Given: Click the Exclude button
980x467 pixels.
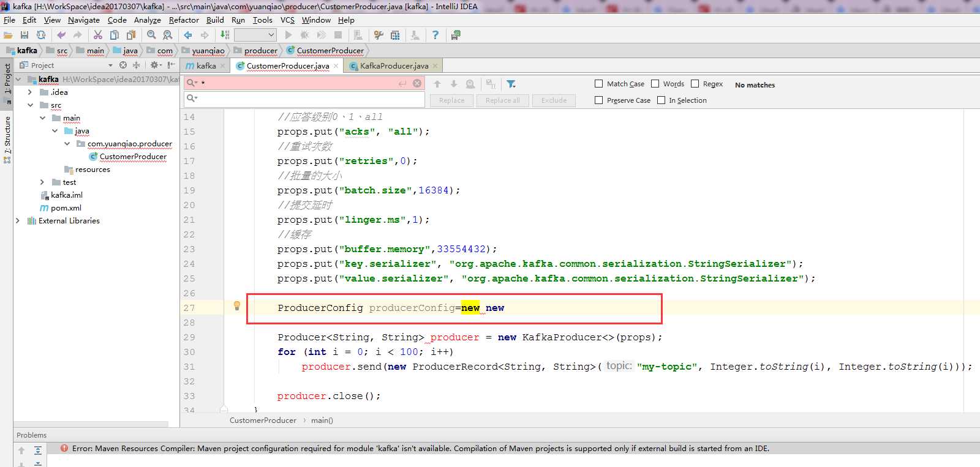Looking at the screenshot, I should click(x=554, y=100).
